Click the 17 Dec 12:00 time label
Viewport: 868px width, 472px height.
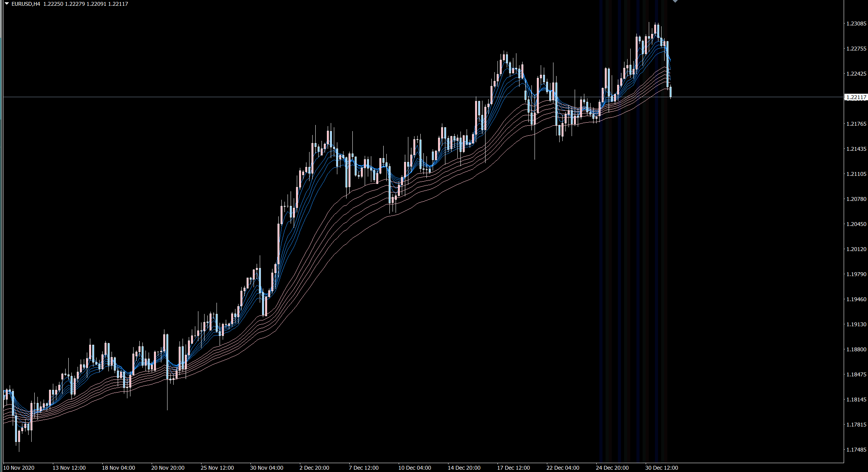click(513, 468)
